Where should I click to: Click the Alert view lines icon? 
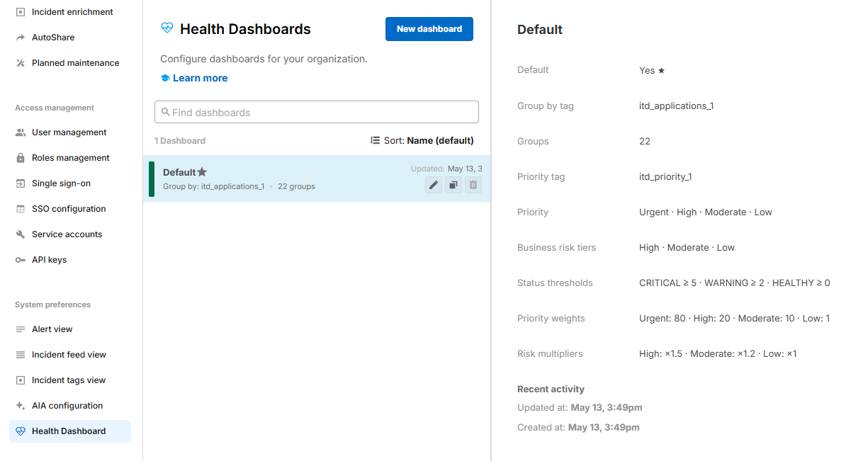(x=21, y=329)
